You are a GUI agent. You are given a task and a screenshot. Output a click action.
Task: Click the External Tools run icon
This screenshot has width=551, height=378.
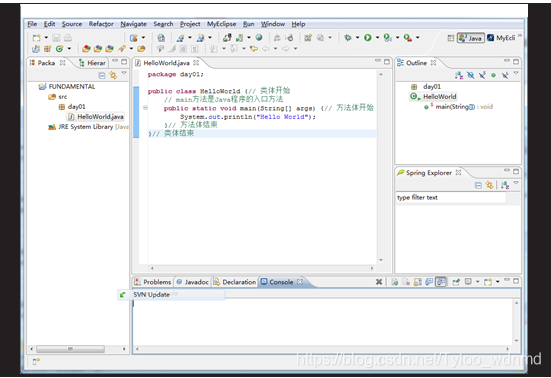408,38
